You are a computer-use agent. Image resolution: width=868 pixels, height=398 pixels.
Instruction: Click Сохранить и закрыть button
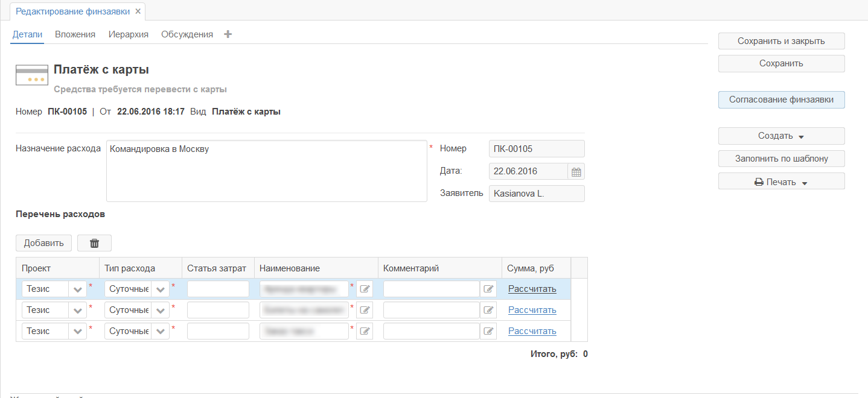(781, 41)
